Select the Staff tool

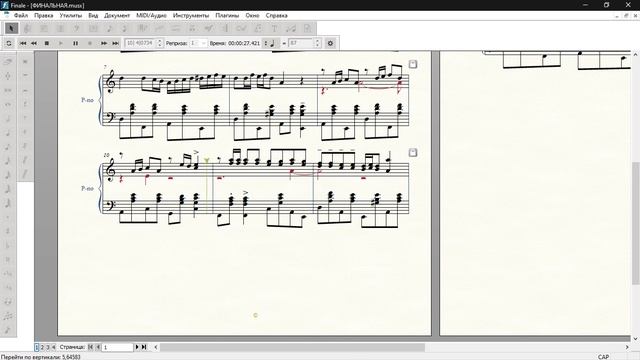28,28
